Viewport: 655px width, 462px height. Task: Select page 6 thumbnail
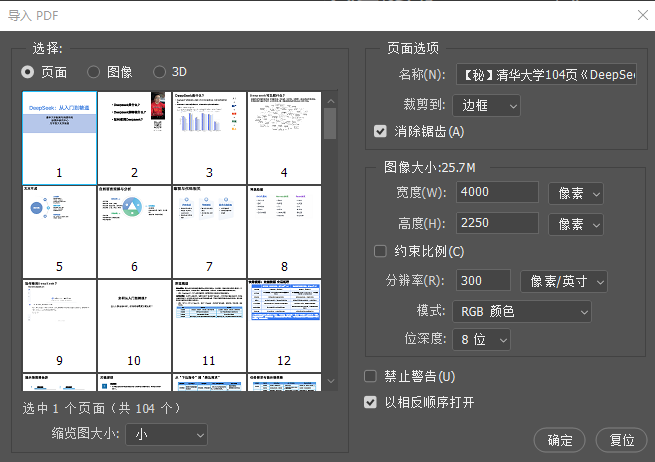coord(135,232)
